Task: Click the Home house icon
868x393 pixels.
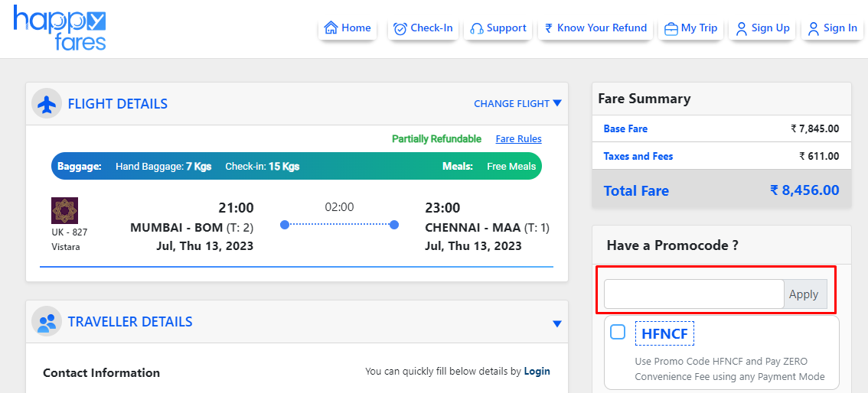Action: coord(331,28)
